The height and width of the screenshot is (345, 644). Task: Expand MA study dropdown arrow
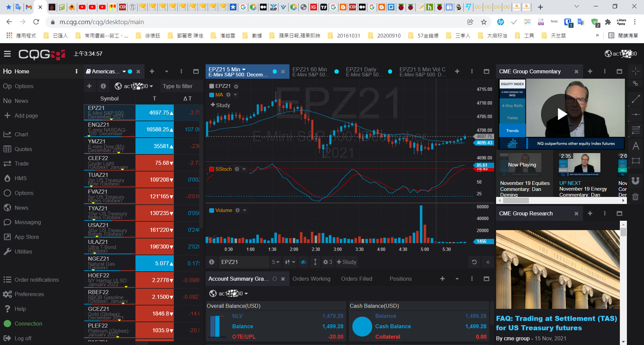tap(235, 95)
